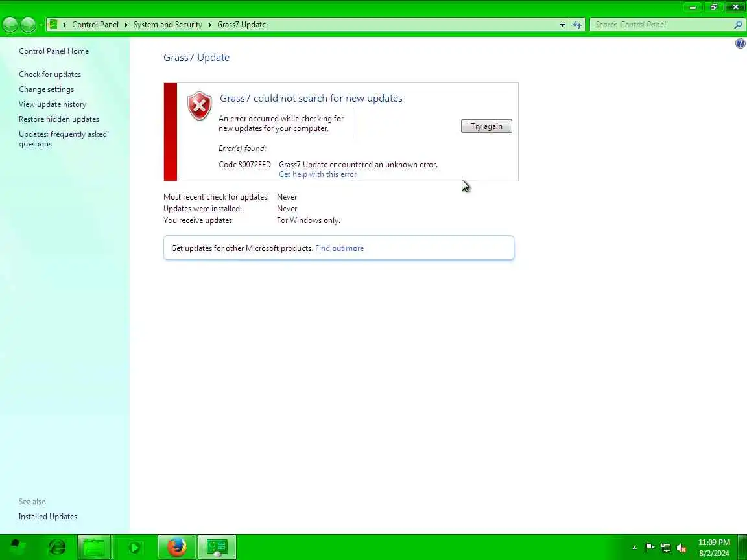Close the Grass7 Update window
This screenshot has width=747, height=560.
point(735,6)
